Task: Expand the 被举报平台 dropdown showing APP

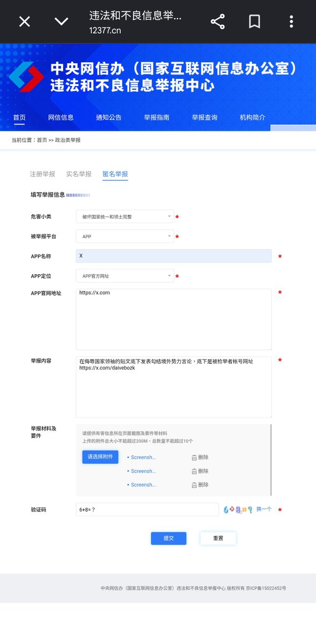Action: 125,236
